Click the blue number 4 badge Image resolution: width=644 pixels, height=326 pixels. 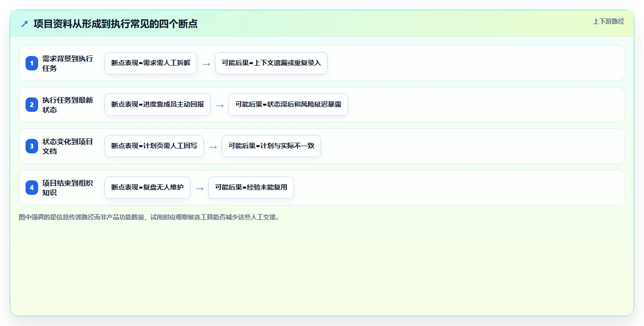coord(32,188)
